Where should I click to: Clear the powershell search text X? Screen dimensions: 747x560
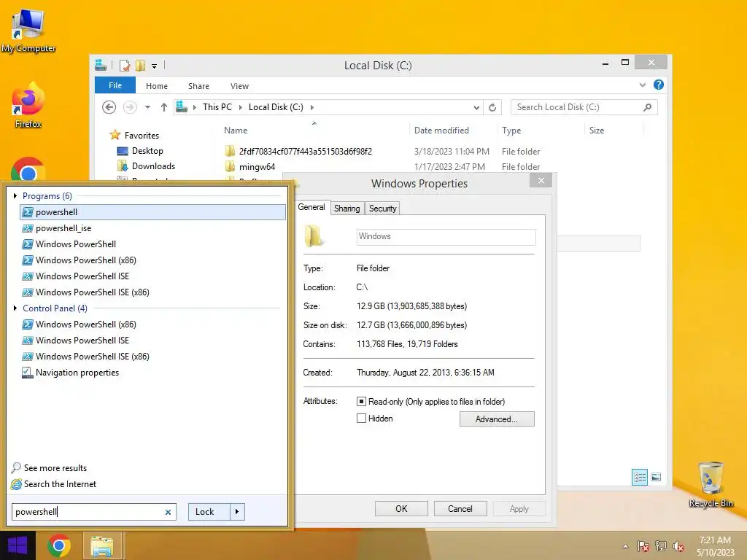coord(168,513)
